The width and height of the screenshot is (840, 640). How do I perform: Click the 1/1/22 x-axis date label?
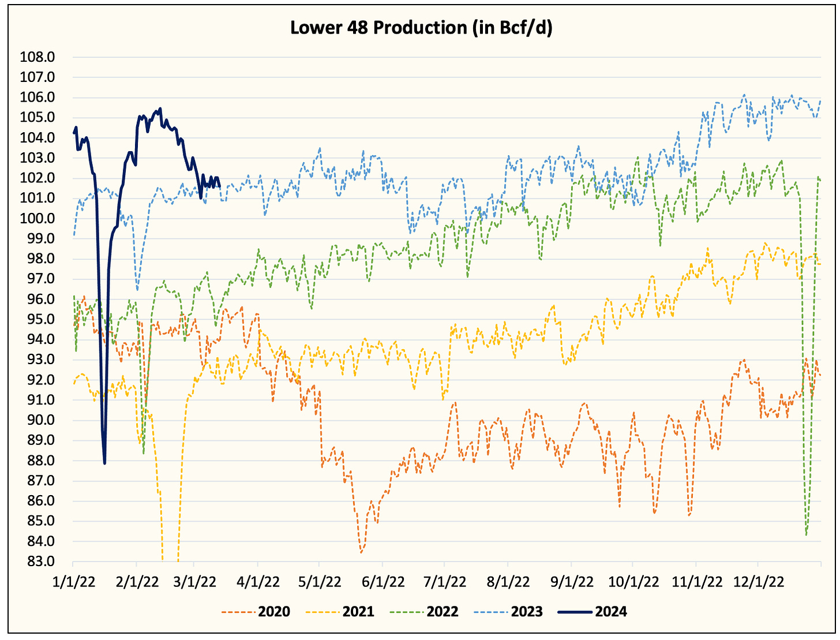[x=73, y=581]
